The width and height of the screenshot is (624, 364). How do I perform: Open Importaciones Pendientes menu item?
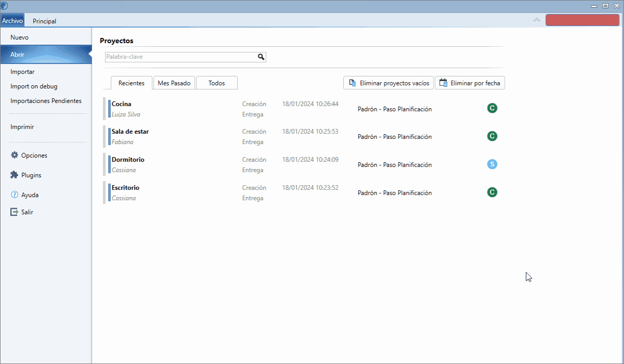[x=46, y=101]
